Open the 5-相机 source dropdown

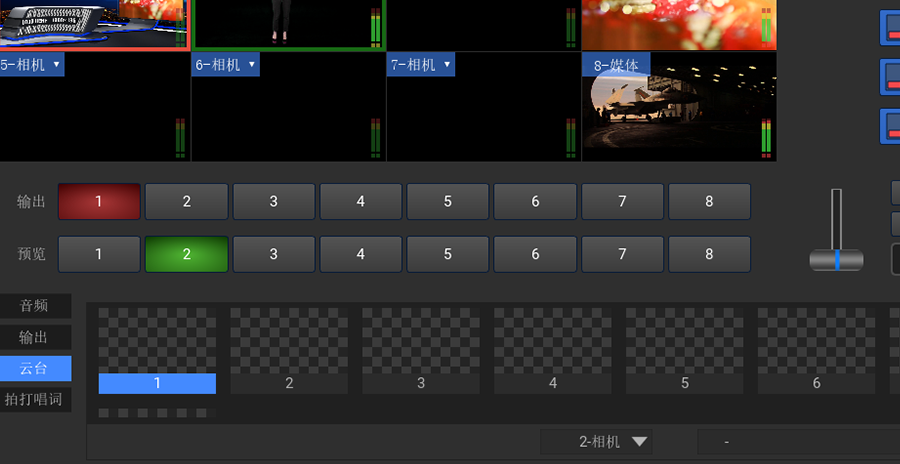tap(56, 65)
